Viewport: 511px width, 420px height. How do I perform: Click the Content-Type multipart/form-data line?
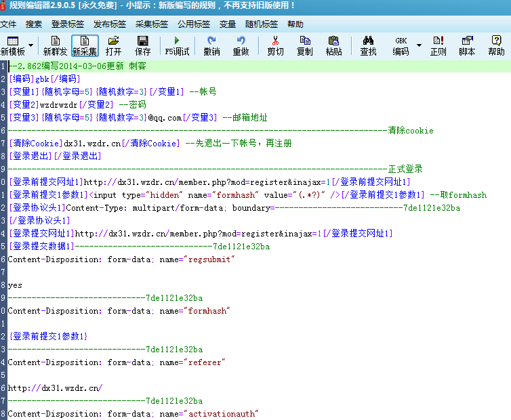point(234,208)
